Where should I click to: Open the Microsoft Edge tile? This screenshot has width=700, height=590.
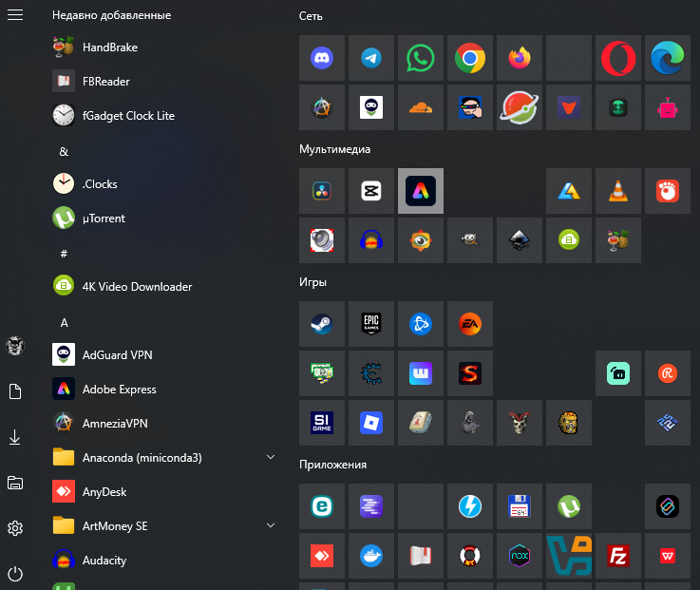[x=668, y=58]
